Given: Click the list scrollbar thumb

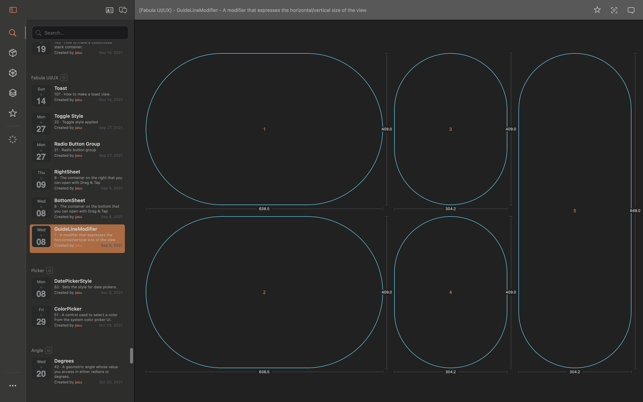Looking at the screenshot, I should click(131, 356).
